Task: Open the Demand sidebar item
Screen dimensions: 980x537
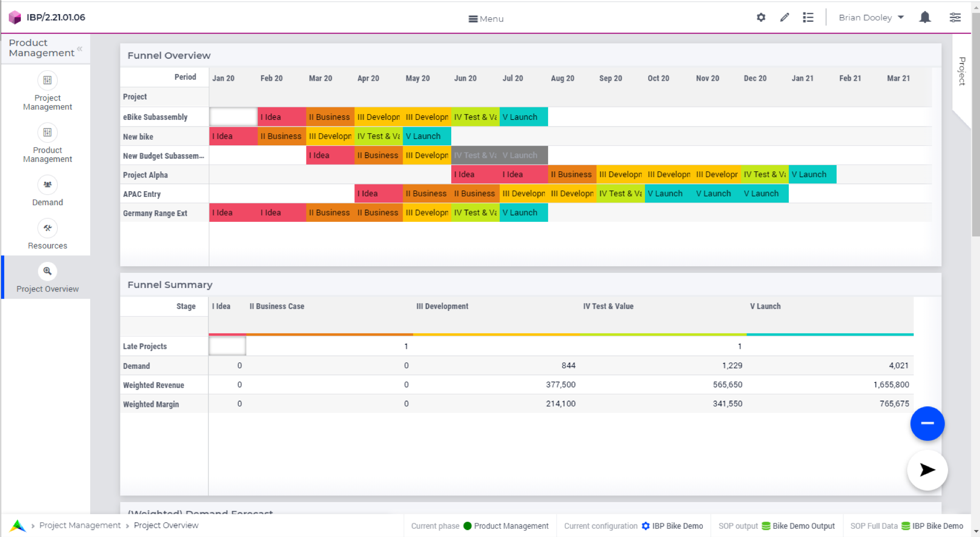Action: click(x=47, y=191)
